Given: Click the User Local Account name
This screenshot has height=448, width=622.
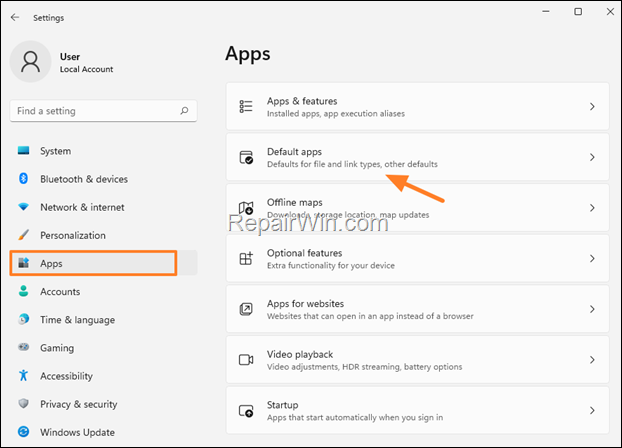Looking at the screenshot, I should (x=86, y=63).
